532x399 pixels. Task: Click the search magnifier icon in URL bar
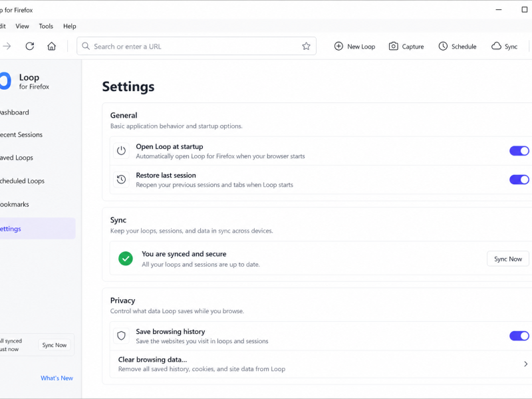coord(86,46)
